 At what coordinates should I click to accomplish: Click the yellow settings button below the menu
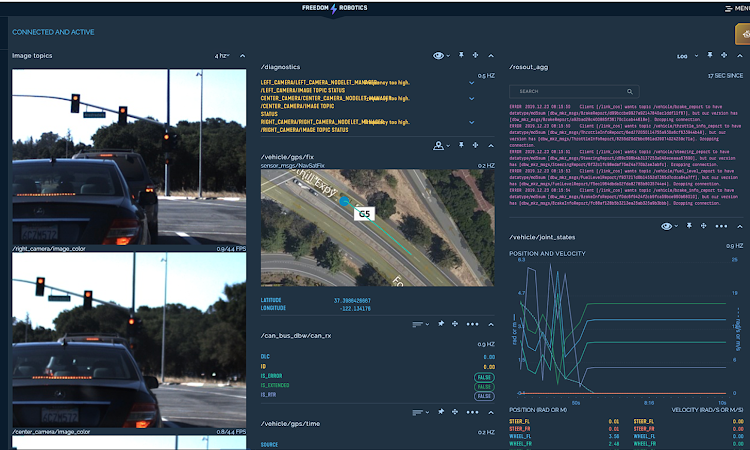click(743, 34)
